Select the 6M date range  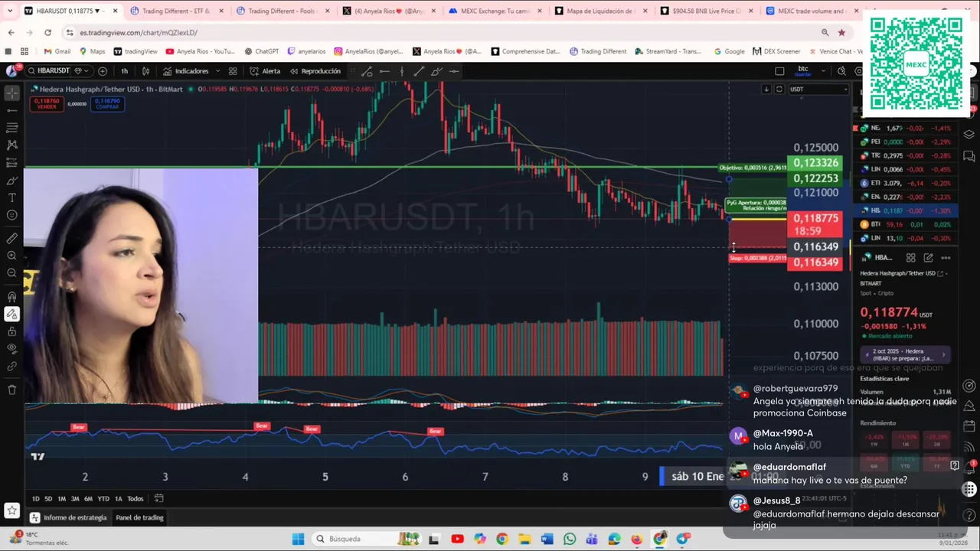[x=88, y=499]
